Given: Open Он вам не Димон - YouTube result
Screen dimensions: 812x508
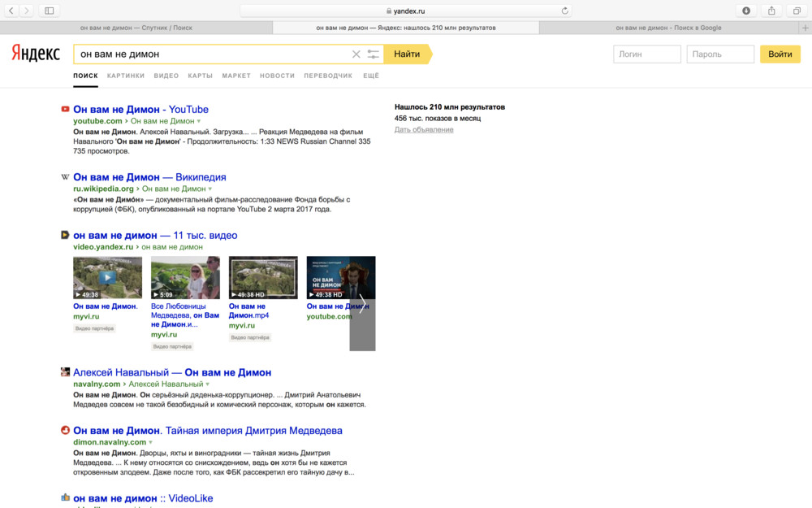Looking at the screenshot, I should 140,110.
